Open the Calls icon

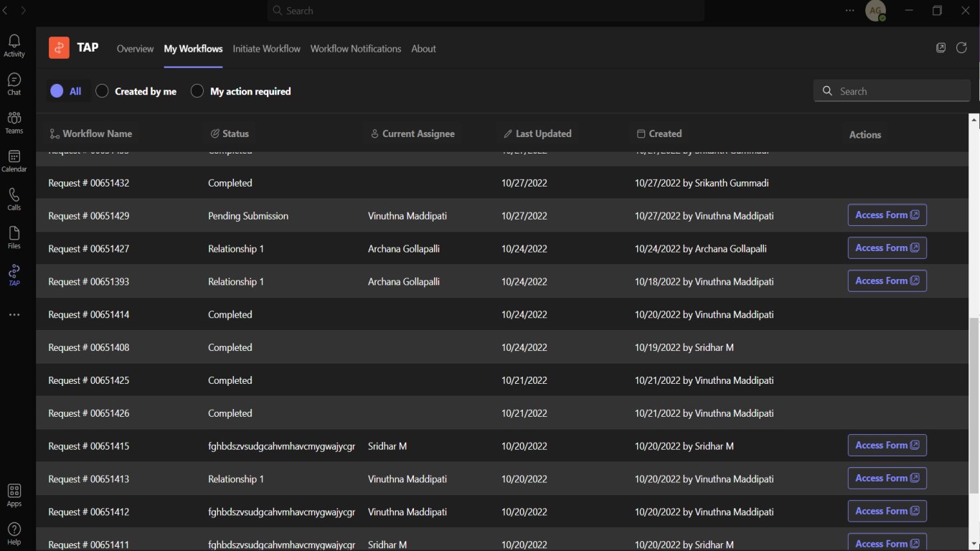(x=14, y=199)
